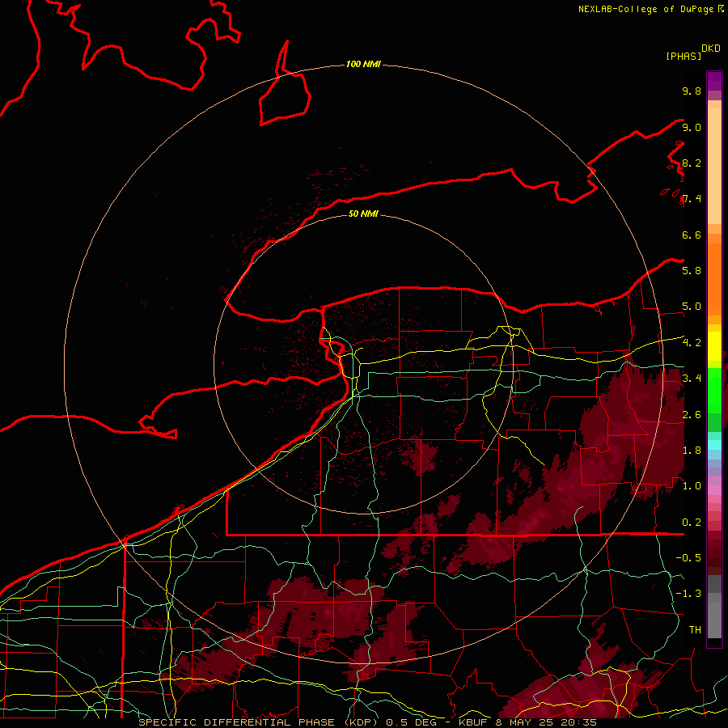This screenshot has width=728, height=728.
Task: Click the green segment of color bar
Action: coord(714,390)
